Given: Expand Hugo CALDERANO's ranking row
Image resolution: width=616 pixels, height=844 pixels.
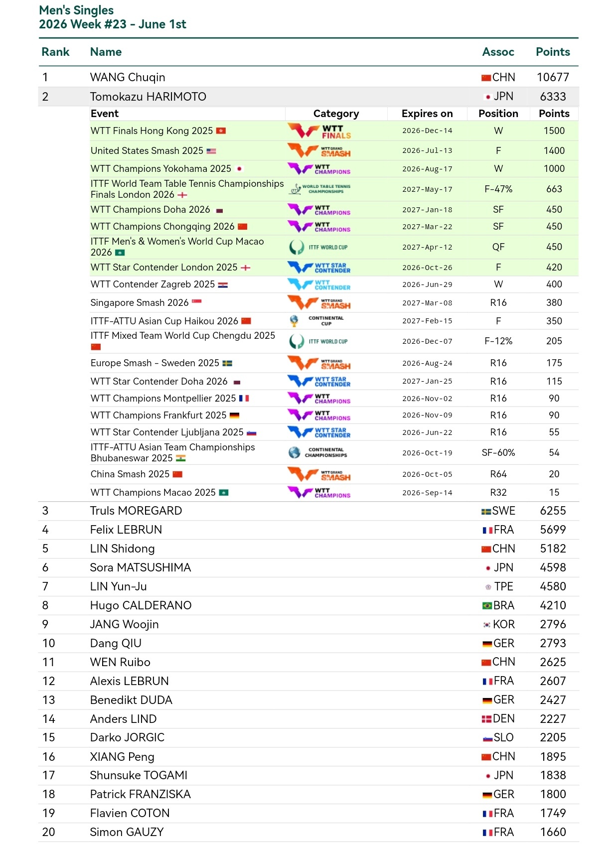Looking at the screenshot, I should pos(308,606).
